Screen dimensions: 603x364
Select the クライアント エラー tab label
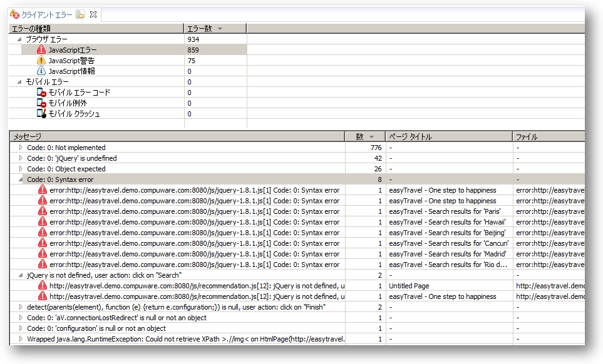pos(46,15)
